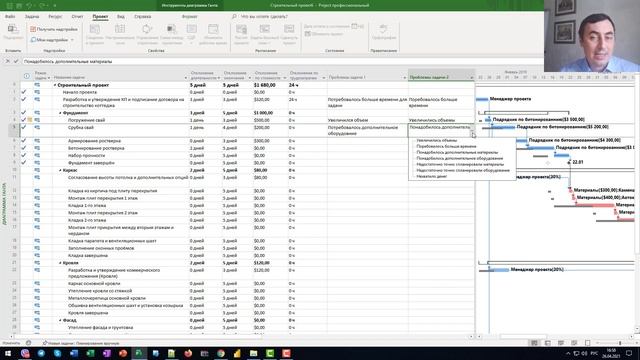
Task: Select 'Увеличились объемы' from the dropdown list
Action: (x=436, y=140)
